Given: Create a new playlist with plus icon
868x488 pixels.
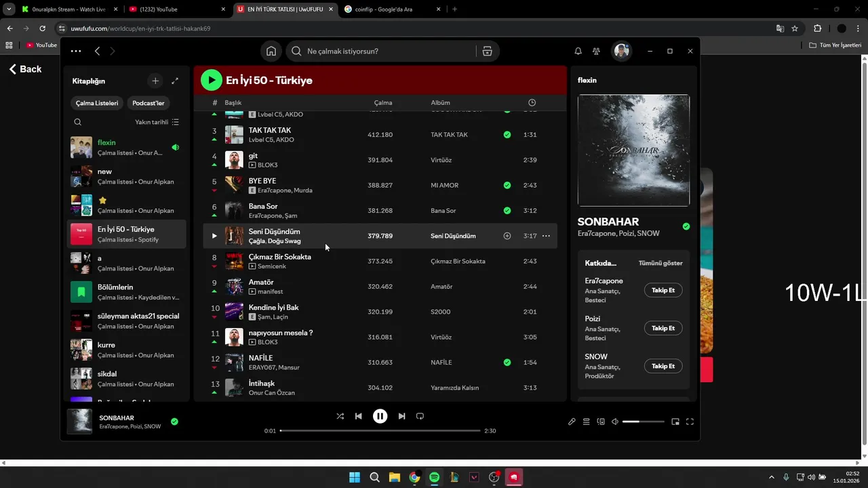Looking at the screenshot, I should [155, 81].
